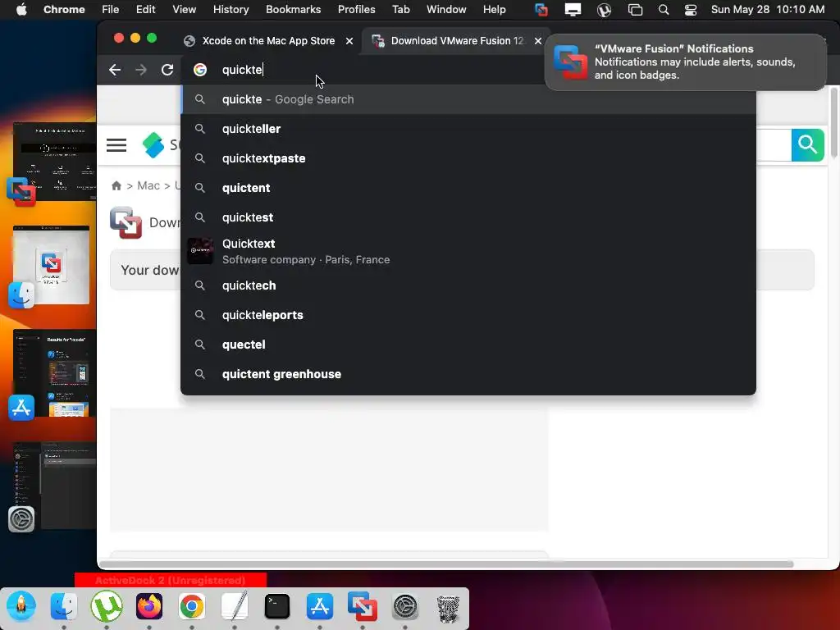Open Chrome from the Dock
This screenshot has width=840, height=630.
pos(191,606)
